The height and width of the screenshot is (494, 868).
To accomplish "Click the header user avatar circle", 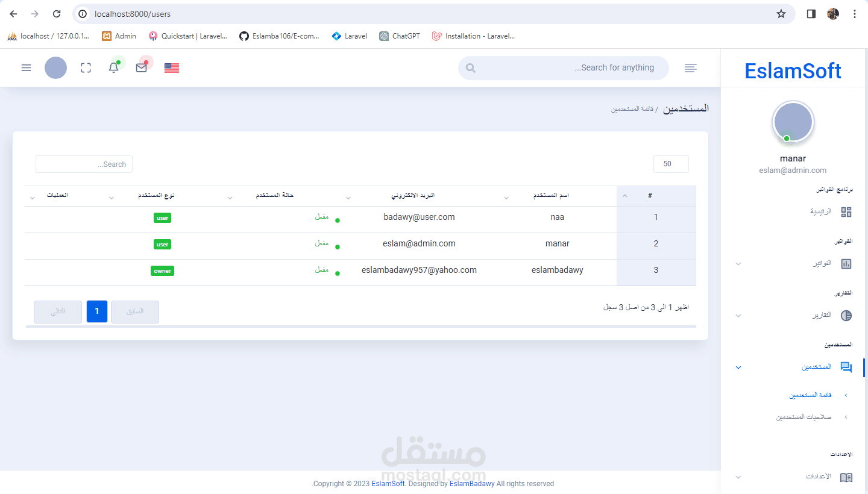I will (x=55, y=68).
